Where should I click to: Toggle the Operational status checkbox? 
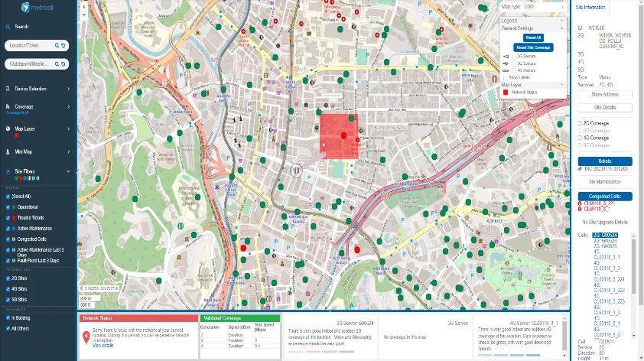(8, 207)
